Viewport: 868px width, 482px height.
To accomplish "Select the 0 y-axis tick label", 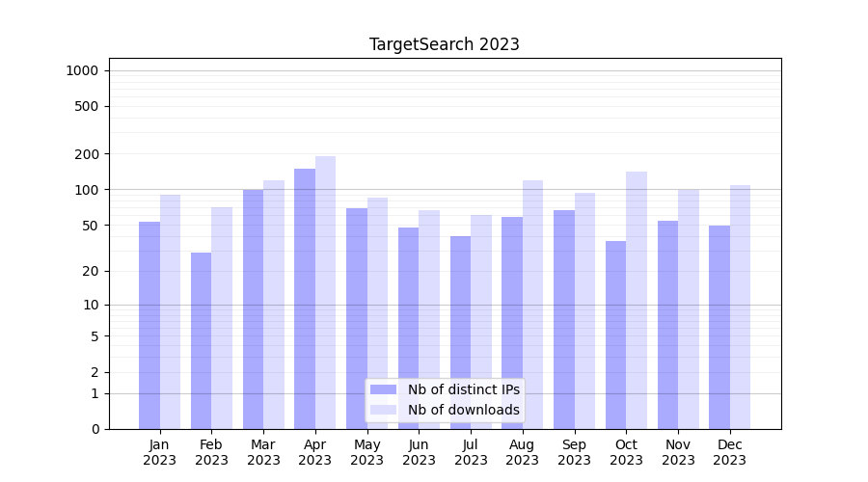I will [x=95, y=429].
